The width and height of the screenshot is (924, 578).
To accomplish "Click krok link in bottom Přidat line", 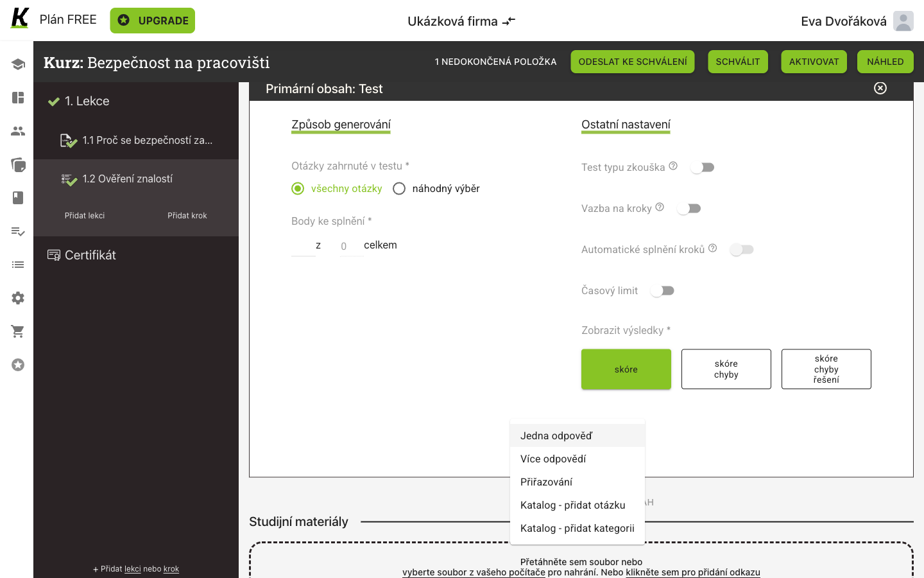I will (x=171, y=569).
